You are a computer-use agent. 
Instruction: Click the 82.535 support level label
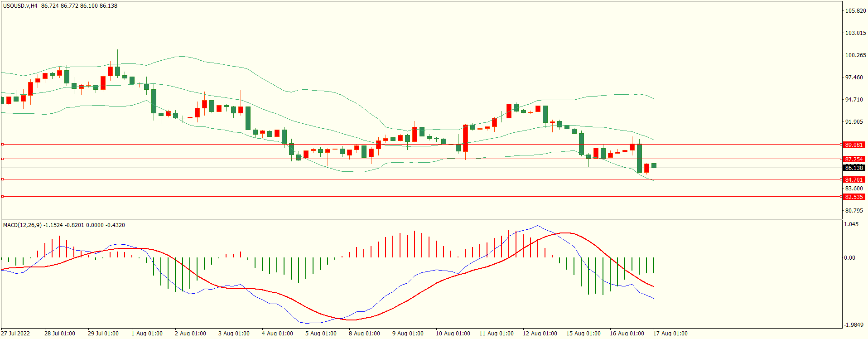(x=854, y=197)
